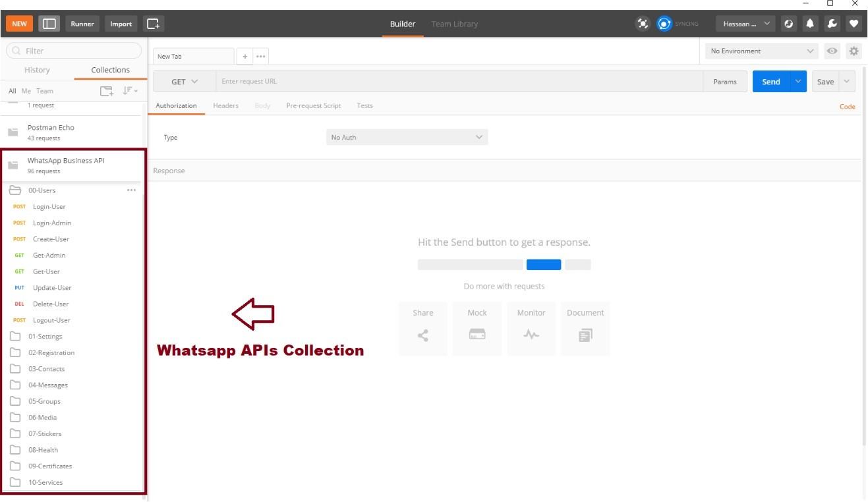This screenshot has width=868, height=502.
Task: Click the Code link
Action: click(847, 107)
